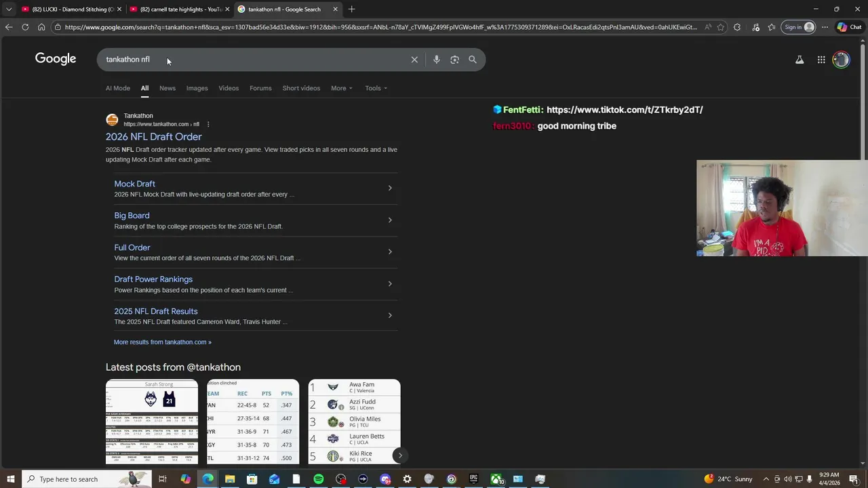This screenshot has height=488, width=868.
Task: Go back to previous page
Action: [9, 27]
